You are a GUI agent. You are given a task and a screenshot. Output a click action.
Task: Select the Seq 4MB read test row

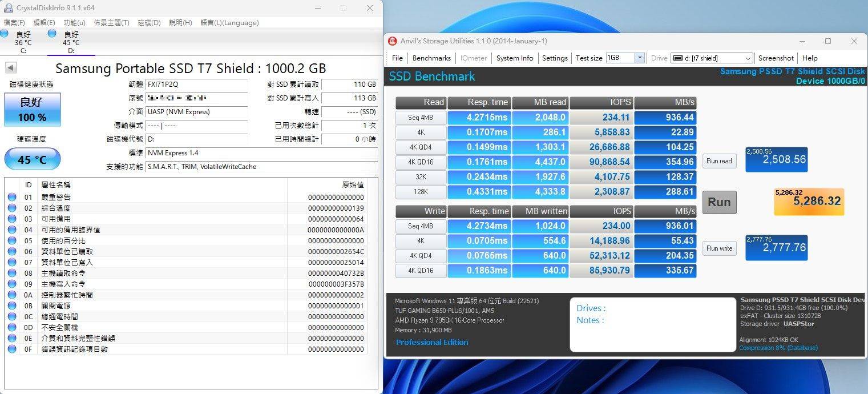421,118
